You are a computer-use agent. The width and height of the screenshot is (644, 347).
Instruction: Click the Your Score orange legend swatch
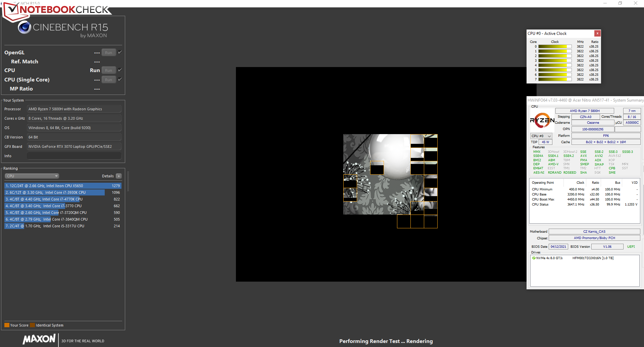(x=7, y=325)
